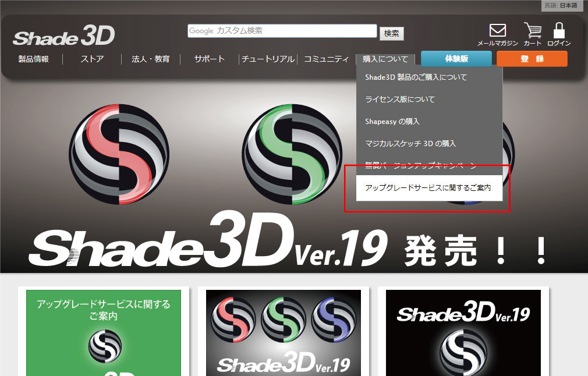This screenshot has width=588, height=376.
Task: Click the login padlock icon
Action: pyautogui.click(x=559, y=30)
